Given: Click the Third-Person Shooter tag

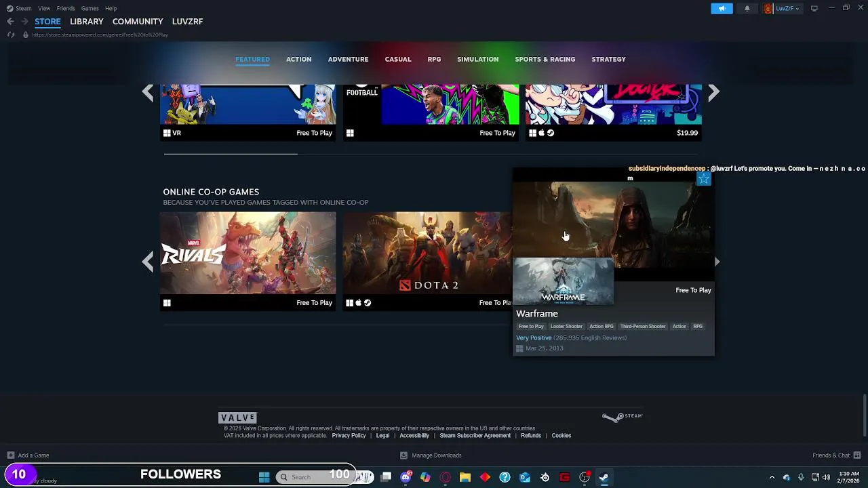Looking at the screenshot, I should click(x=643, y=327).
